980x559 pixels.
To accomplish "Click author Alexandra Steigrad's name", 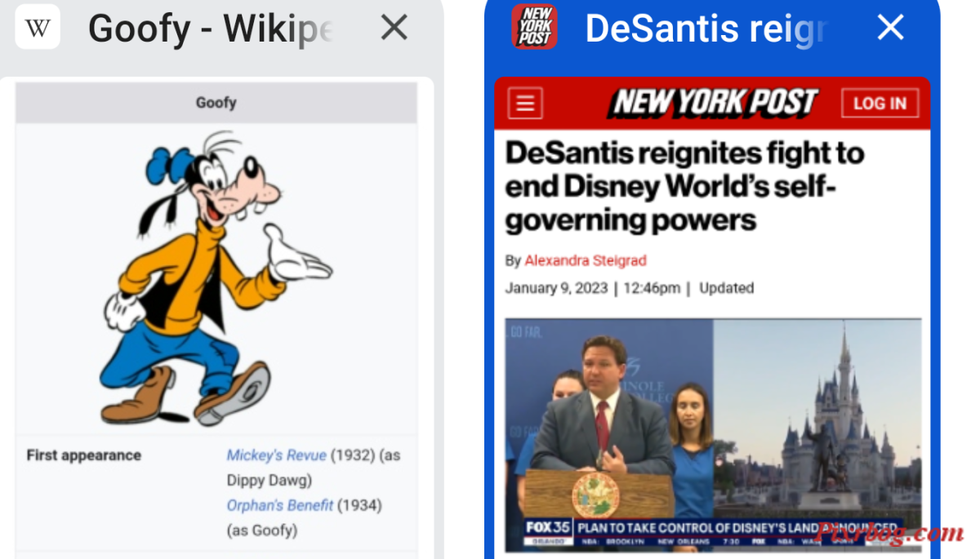I will coord(585,260).
